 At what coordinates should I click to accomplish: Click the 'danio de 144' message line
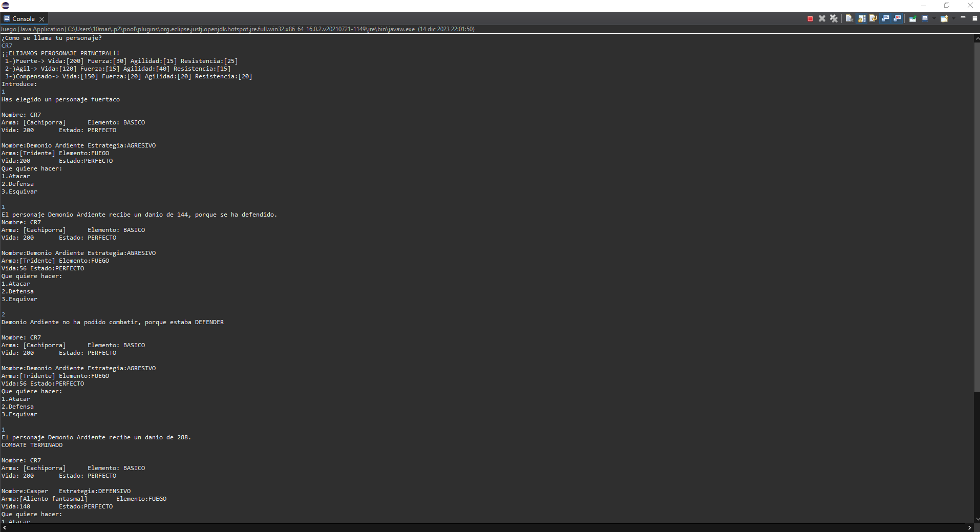point(139,215)
